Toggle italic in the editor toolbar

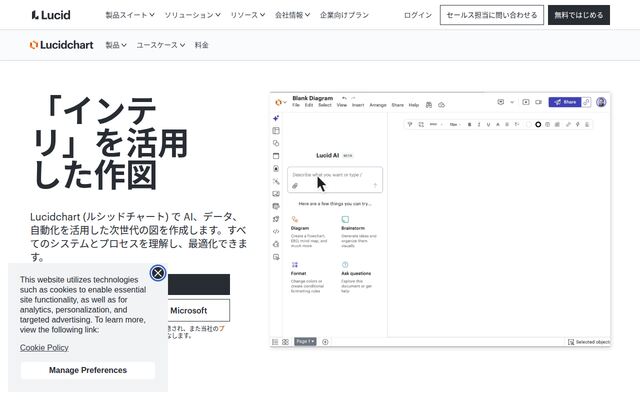point(479,124)
